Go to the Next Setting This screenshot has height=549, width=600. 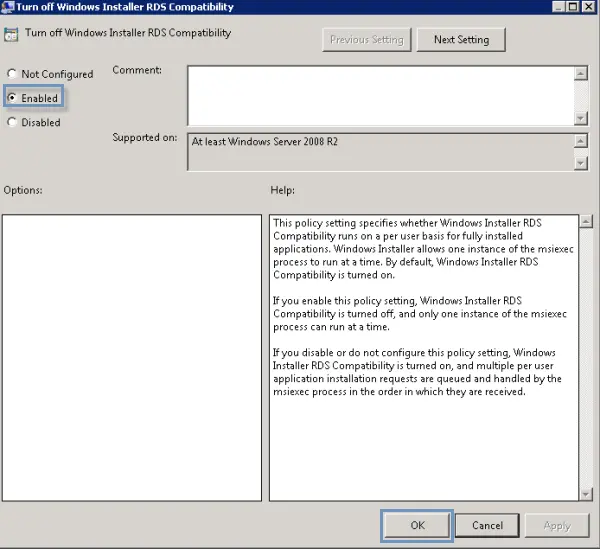461,39
